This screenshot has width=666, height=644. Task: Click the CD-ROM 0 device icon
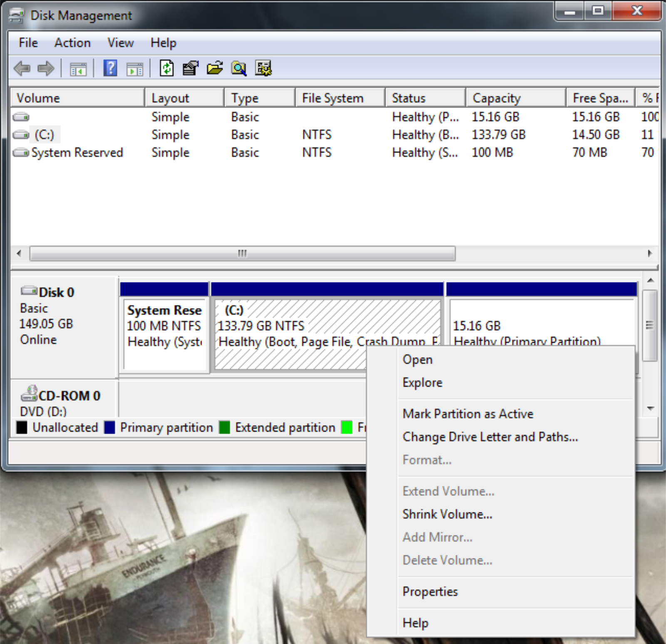click(x=28, y=395)
